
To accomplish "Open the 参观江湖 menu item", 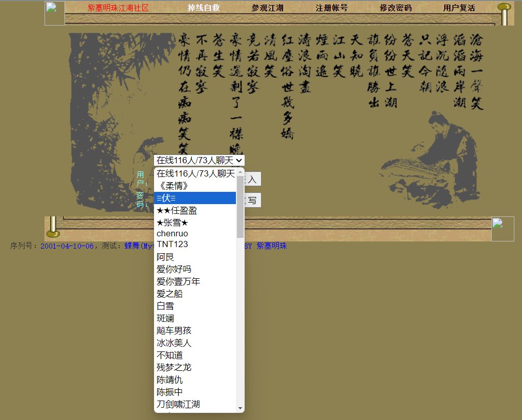I will (267, 8).
